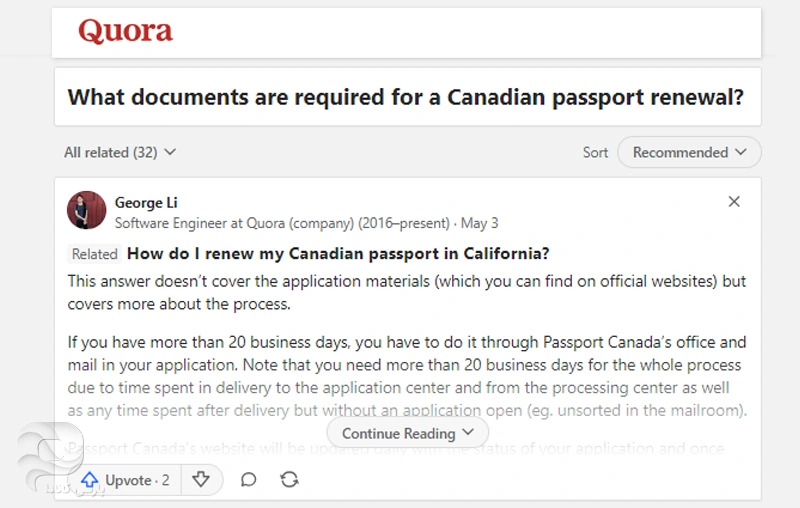Dismiss George Li's answer with the X
Viewport: 800px width, 508px height.
click(734, 202)
